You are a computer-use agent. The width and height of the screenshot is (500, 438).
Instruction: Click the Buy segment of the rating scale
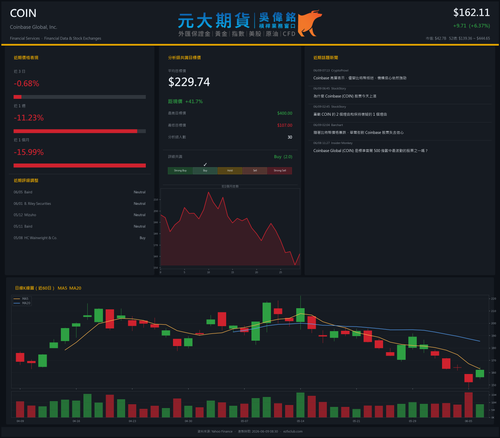(x=205, y=171)
